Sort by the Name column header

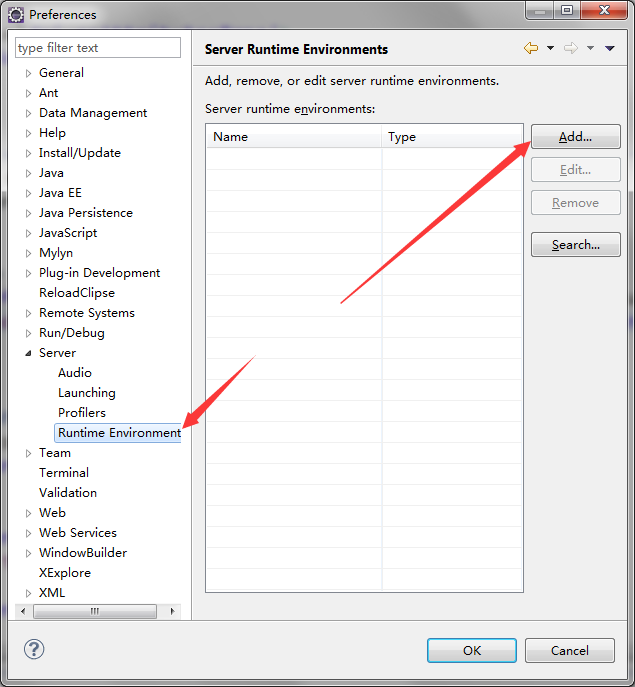click(x=294, y=137)
